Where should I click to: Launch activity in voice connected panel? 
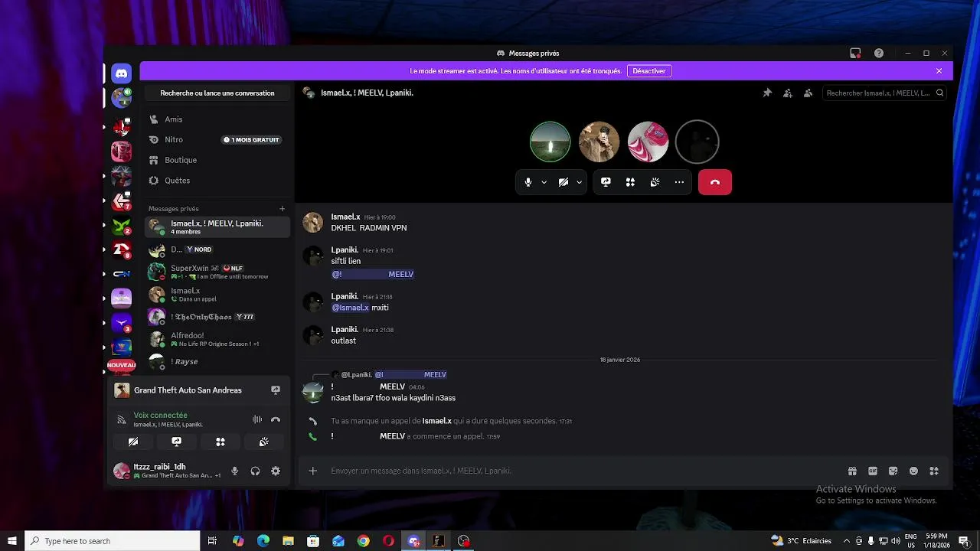click(220, 442)
